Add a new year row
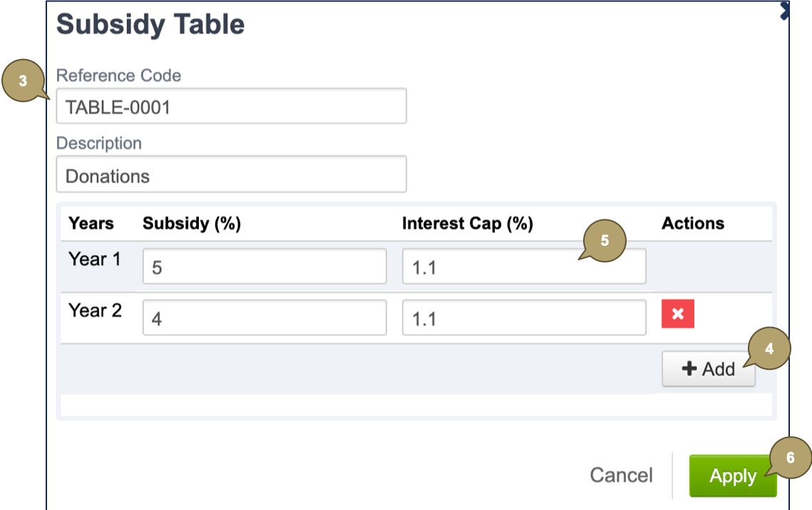 coord(708,369)
